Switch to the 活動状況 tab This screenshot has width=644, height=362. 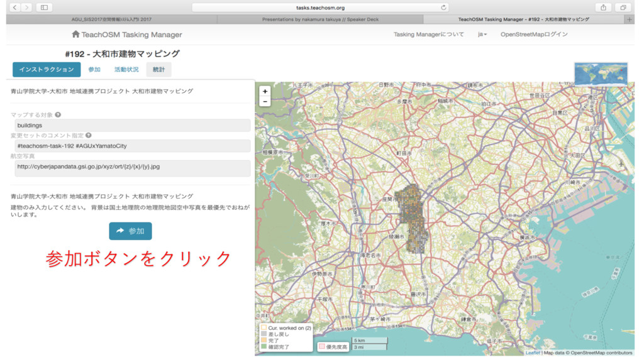click(126, 70)
